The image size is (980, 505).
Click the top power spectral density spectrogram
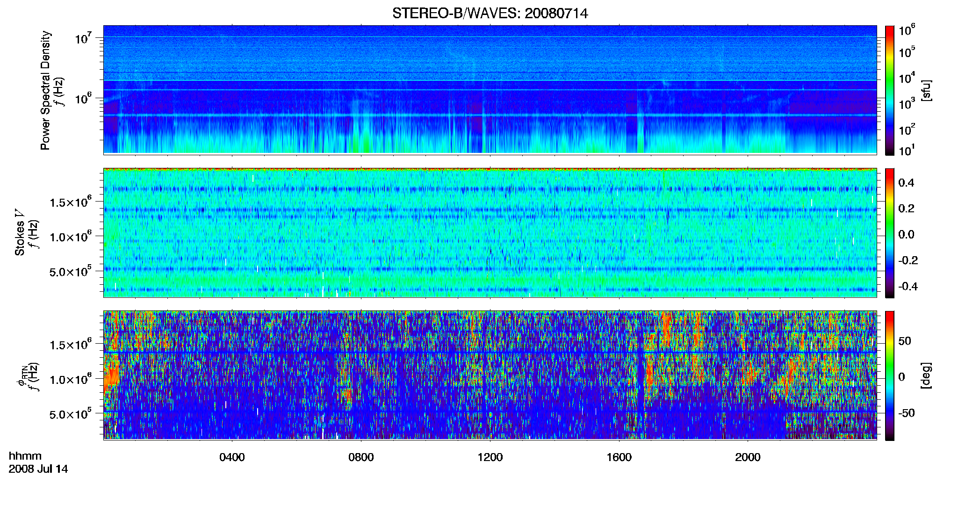coord(490,89)
